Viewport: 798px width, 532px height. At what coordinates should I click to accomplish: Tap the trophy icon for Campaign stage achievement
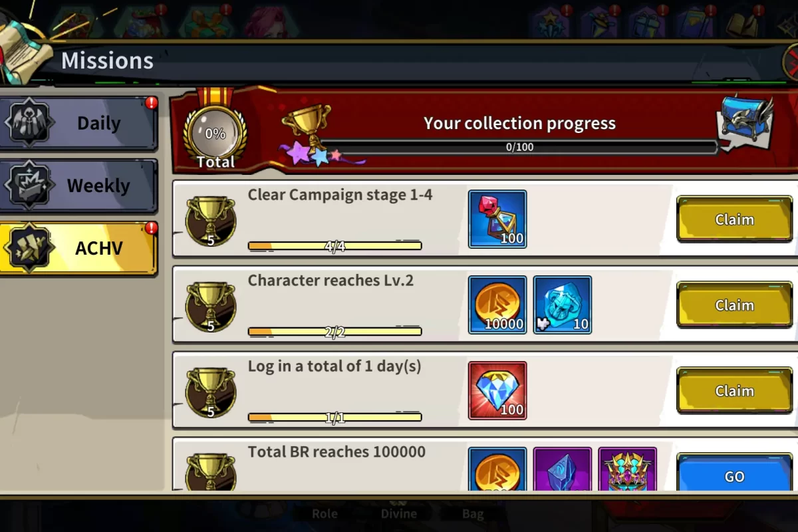(x=210, y=221)
